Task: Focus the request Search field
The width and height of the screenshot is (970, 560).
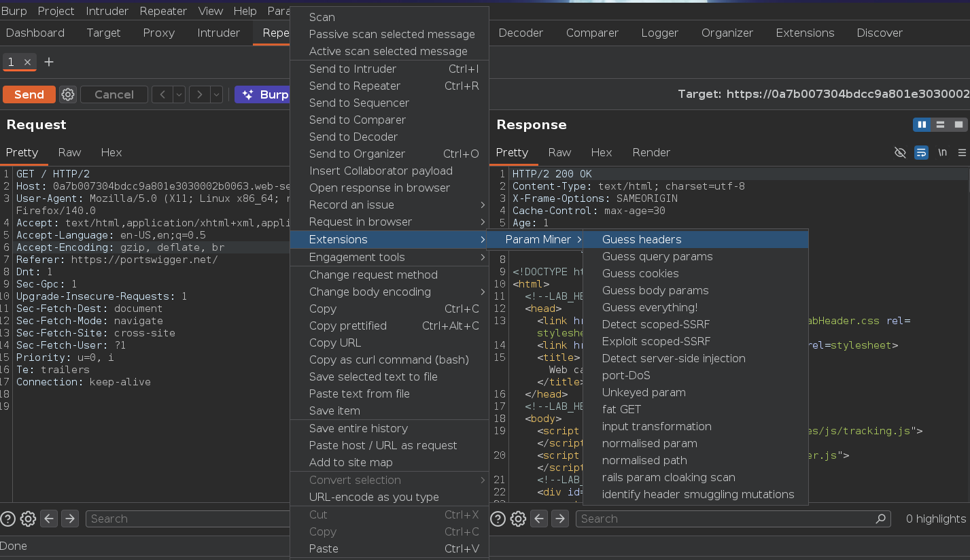Action: coord(188,519)
